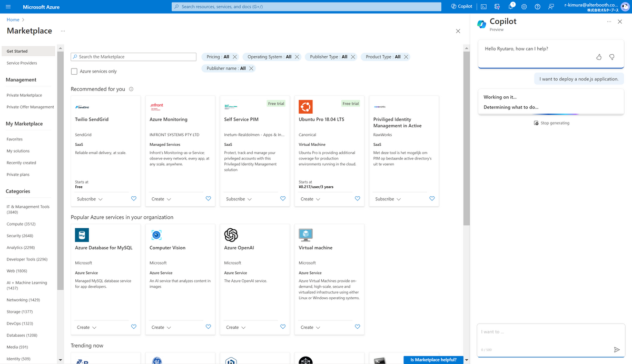Screen dimensions: 632x364
Task: Expand Create dropdown for Azure OpenAI
Action: (x=236, y=328)
